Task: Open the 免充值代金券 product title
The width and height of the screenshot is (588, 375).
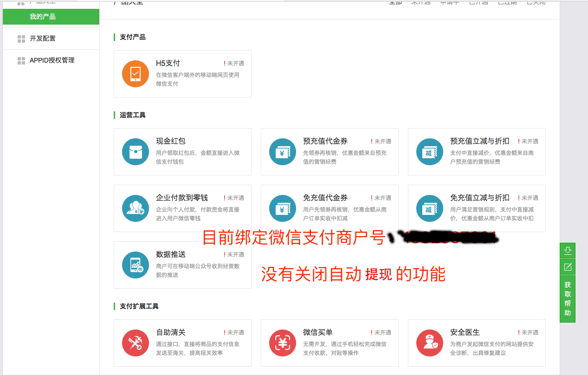Action: coord(325,198)
